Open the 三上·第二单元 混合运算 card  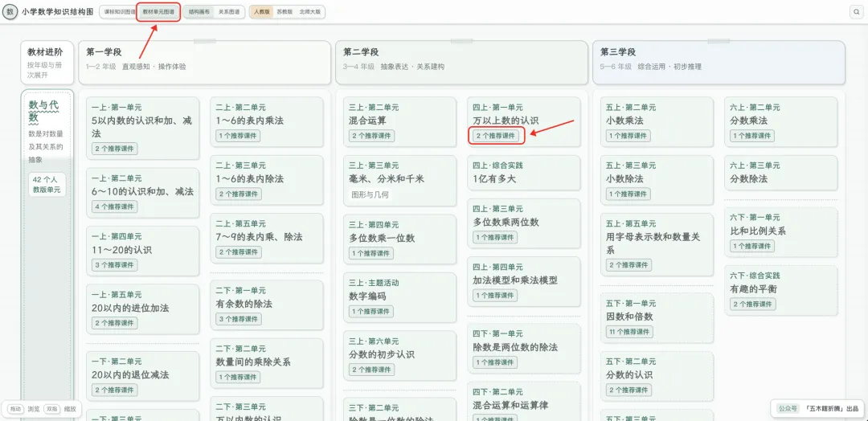399,122
